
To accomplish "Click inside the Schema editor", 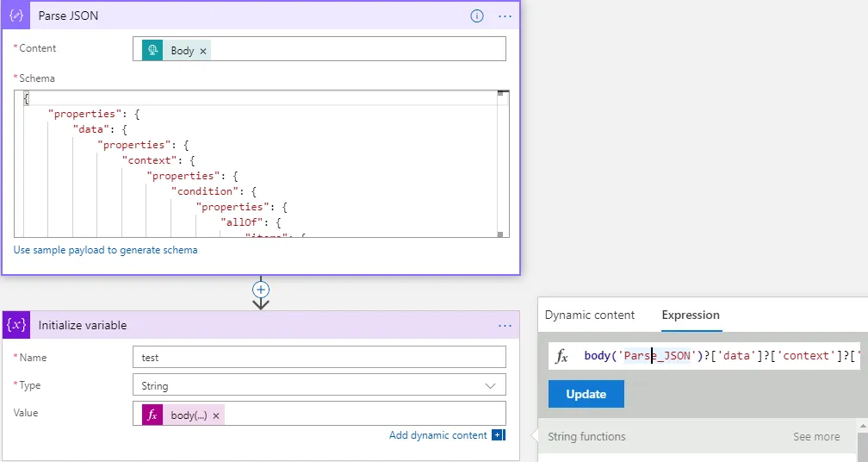I will point(261,164).
